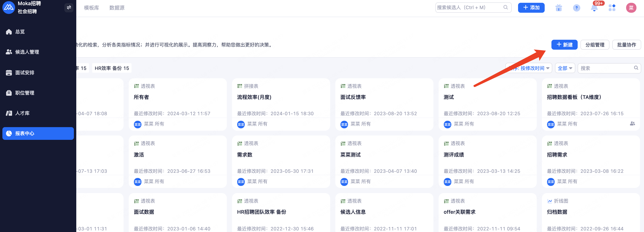
Task: Open the 招聘需求 report card
Action: (591, 162)
